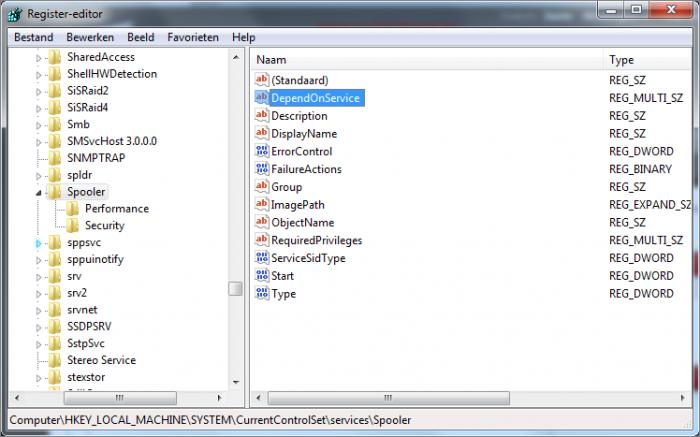Click the tree pane scroll left arrow
Screen dimensions: 700x437
click(17, 397)
